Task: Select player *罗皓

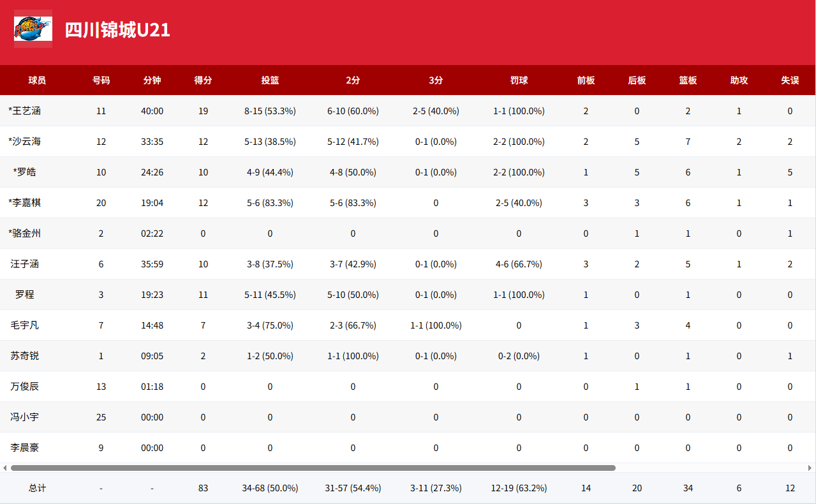Action: [x=25, y=172]
